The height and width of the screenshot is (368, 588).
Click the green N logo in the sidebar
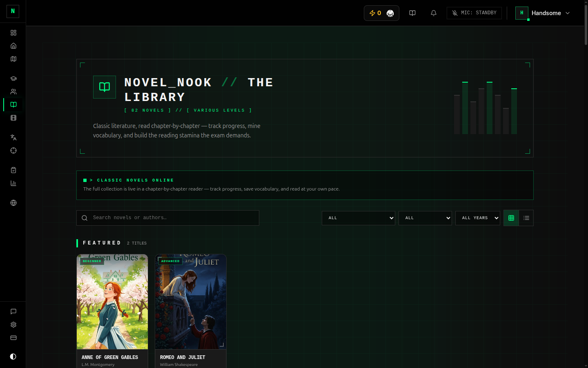13,11
